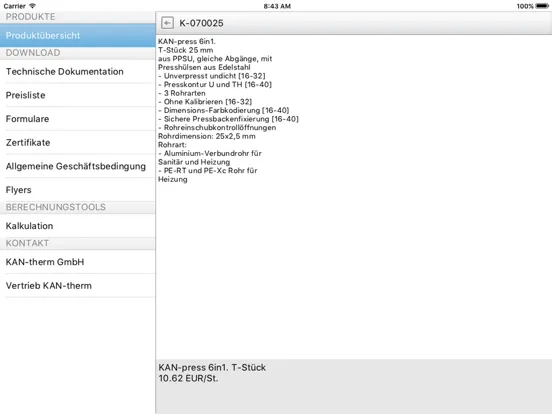Screen dimensions: 552x414
Task: Click the Rohrdimension: 25x2,5 mm line
Action: coord(207,136)
